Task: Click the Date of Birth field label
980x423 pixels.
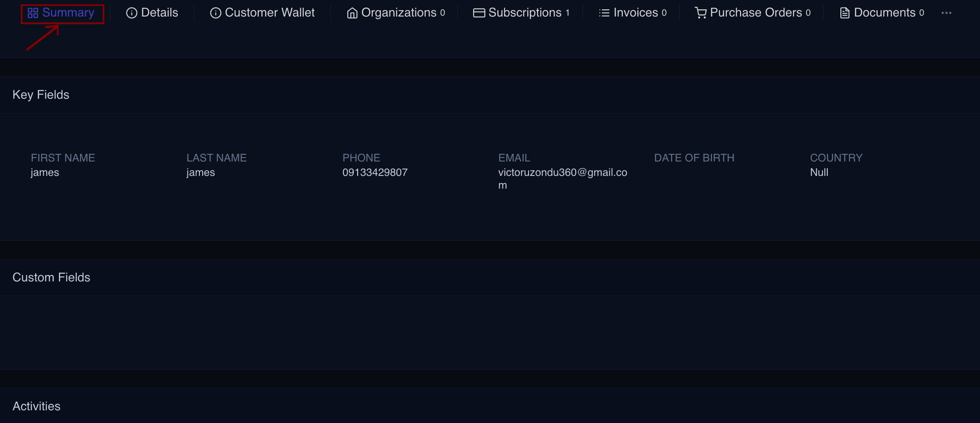Action: (694, 158)
